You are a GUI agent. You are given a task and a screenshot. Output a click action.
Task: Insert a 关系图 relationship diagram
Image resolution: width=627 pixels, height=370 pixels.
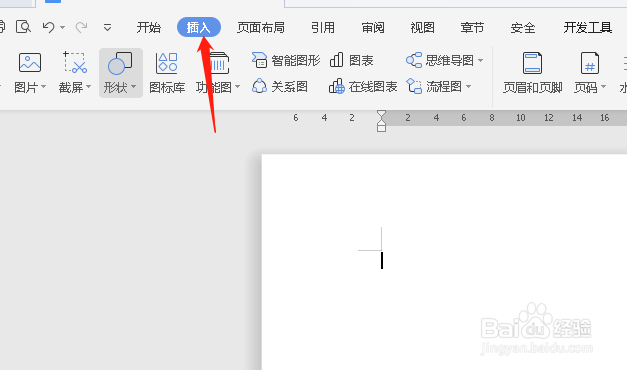[280, 86]
